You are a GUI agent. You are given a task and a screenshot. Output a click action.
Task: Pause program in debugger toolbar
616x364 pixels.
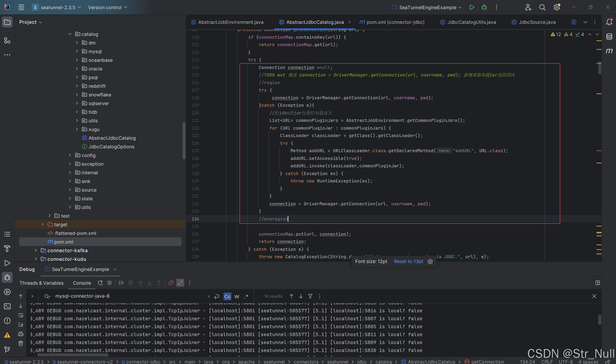[131, 283]
